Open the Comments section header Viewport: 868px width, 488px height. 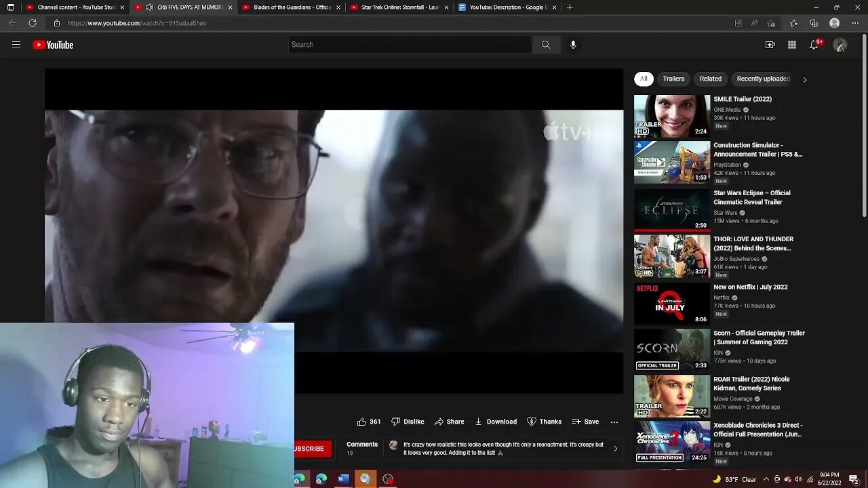click(362, 445)
